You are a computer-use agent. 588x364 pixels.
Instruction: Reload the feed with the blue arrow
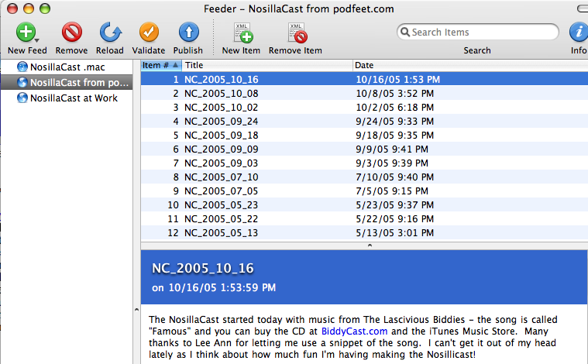click(110, 33)
